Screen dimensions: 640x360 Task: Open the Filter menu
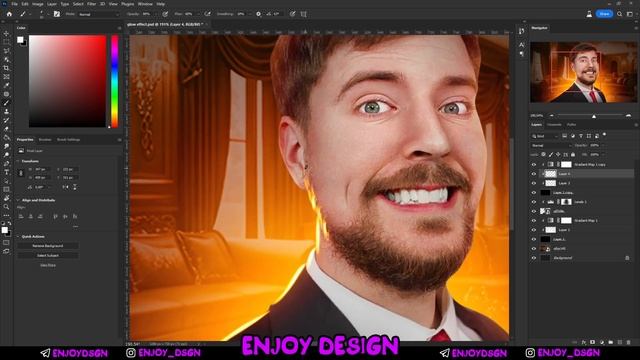point(91,4)
